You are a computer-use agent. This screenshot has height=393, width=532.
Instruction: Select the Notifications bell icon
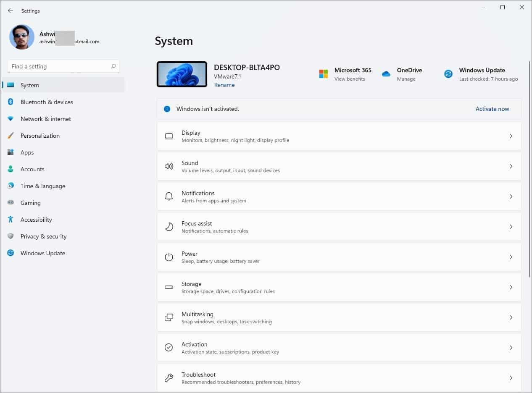(169, 196)
